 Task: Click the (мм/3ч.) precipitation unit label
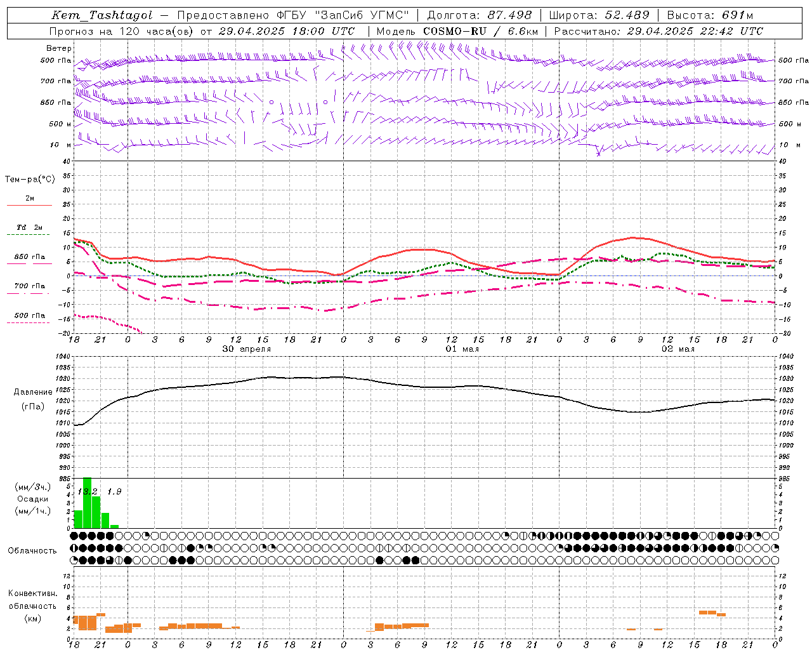pos(33,487)
